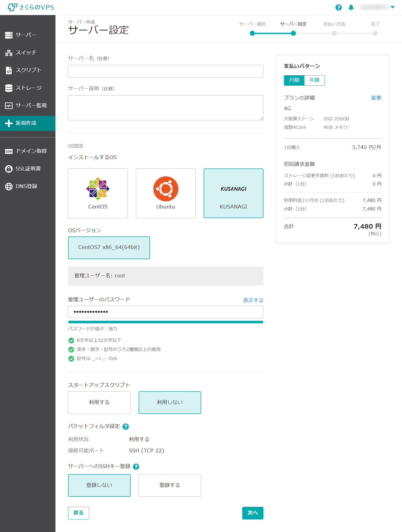Select the Ubuntu logo card
402x532 pixels.
(166, 193)
